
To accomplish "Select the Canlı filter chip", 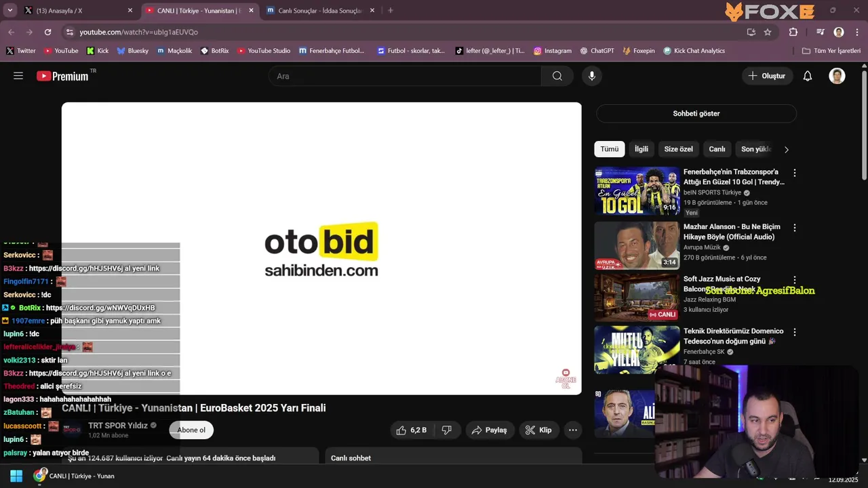I will coord(717,149).
